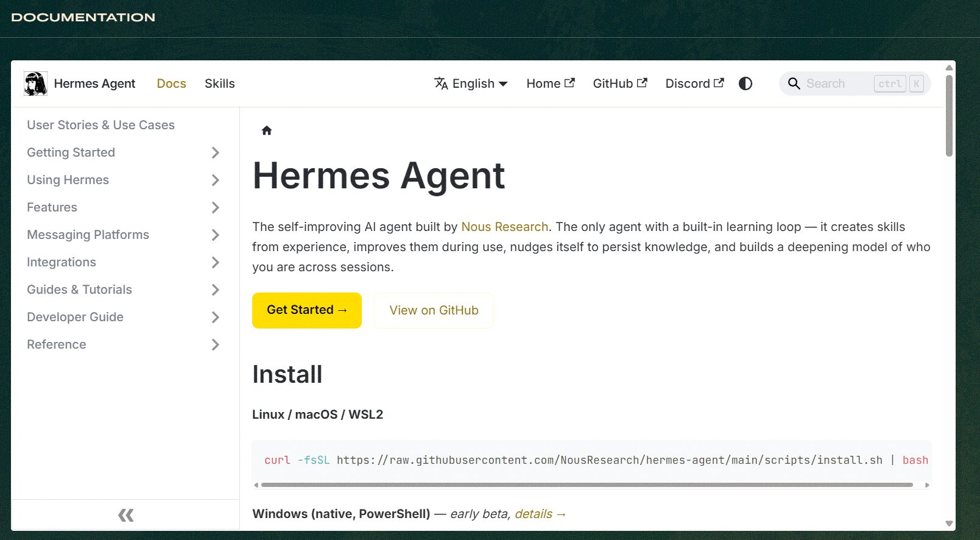
Task: Expand the Using Hermes chevron
Action: [x=215, y=180]
